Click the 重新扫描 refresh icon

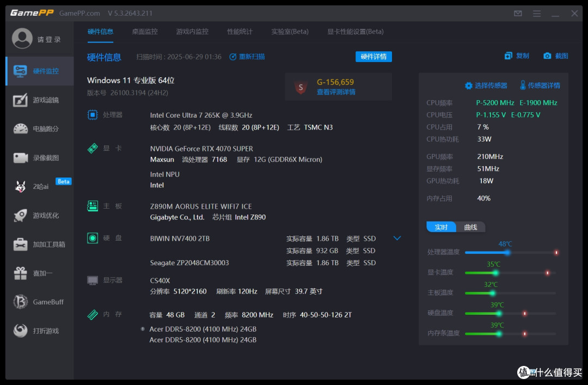[x=233, y=57]
